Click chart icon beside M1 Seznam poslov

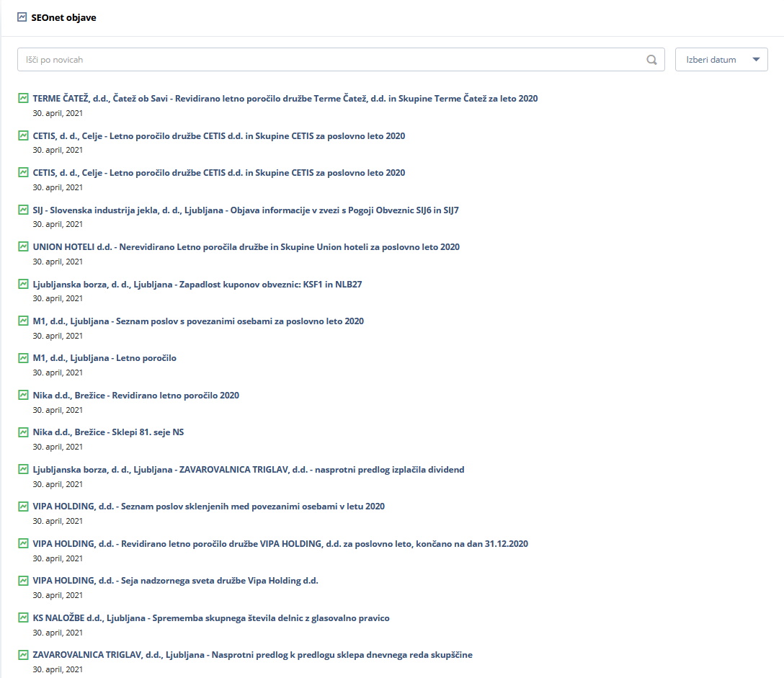[23, 321]
